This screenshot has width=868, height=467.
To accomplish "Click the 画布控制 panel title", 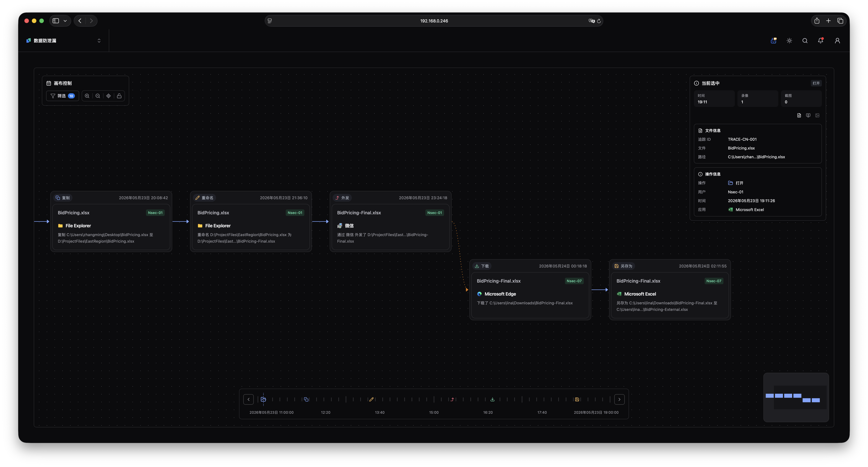I will coord(63,83).
